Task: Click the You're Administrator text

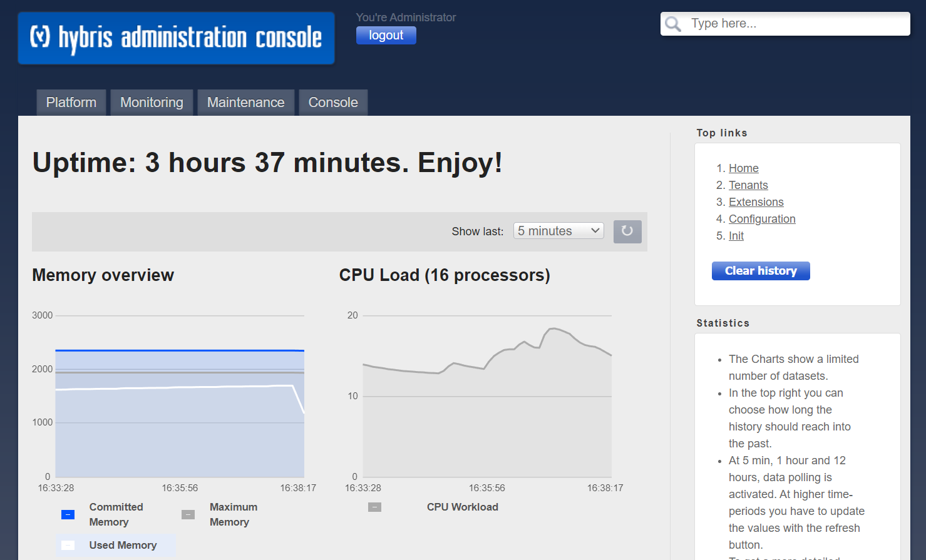Action: click(406, 18)
